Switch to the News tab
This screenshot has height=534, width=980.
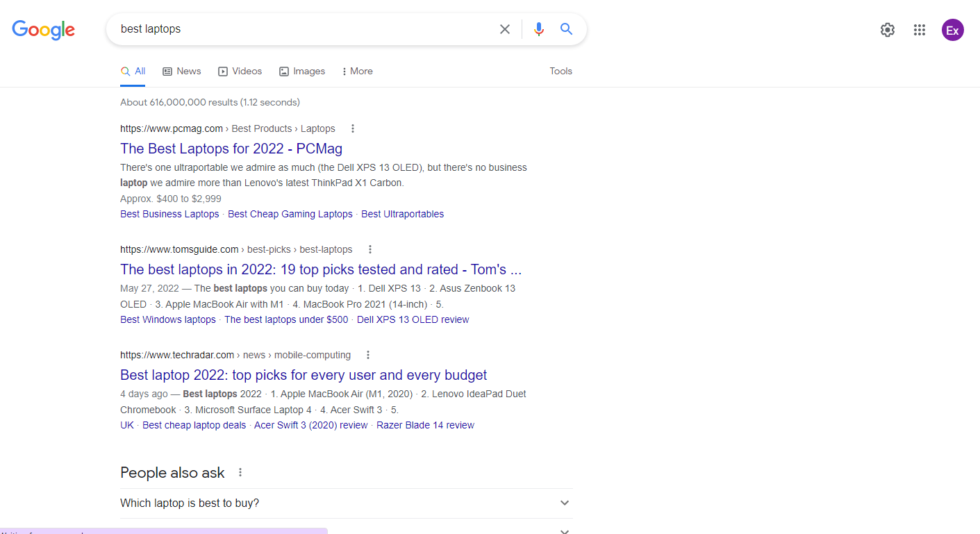point(182,71)
